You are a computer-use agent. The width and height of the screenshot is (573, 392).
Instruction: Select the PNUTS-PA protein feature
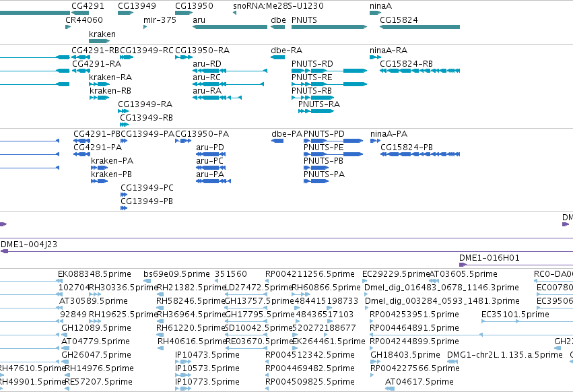[x=316, y=181]
